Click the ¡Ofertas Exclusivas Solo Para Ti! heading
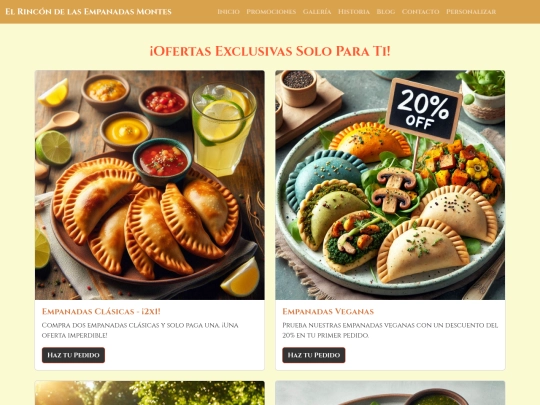 pyautogui.click(x=270, y=51)
